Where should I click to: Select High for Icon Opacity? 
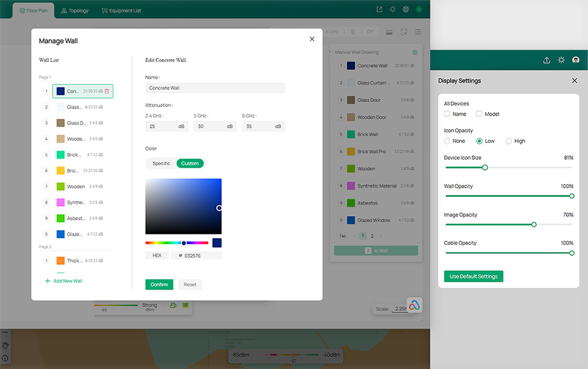[x=508, y=141]
